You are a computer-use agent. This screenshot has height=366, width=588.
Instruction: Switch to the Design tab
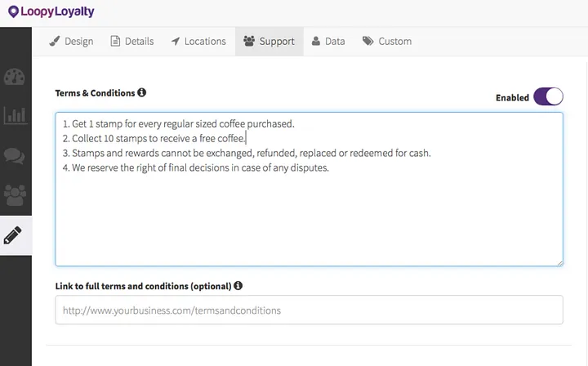point(71,41)
